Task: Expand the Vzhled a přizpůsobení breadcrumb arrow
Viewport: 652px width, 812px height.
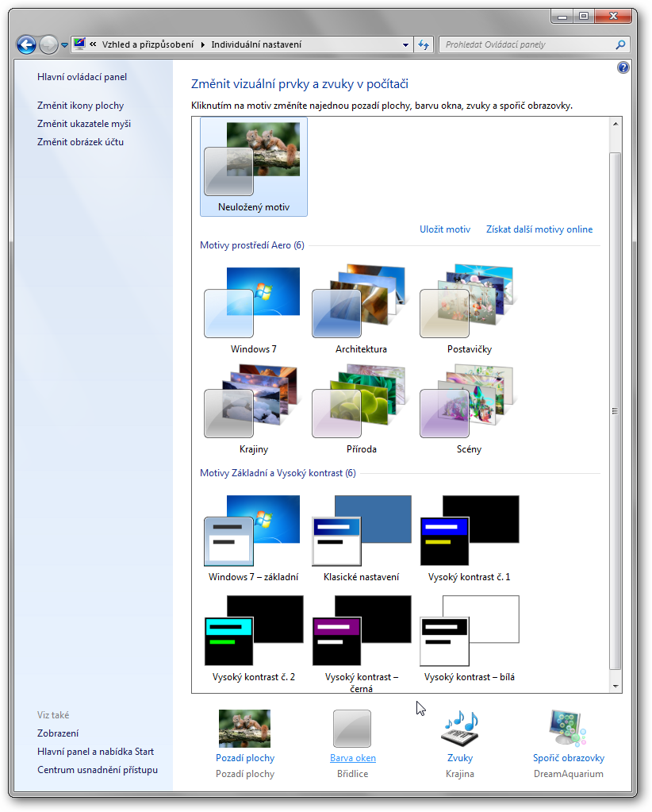Action: pos(202,44)
